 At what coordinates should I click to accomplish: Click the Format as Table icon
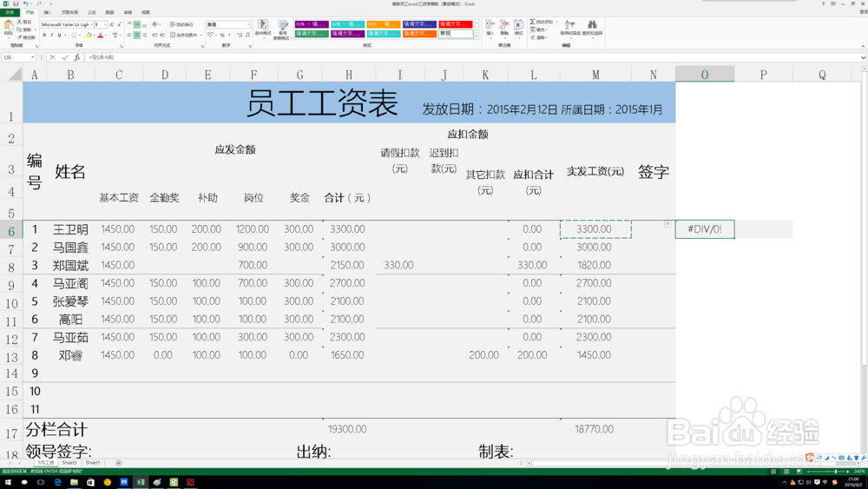coord(283,24)
